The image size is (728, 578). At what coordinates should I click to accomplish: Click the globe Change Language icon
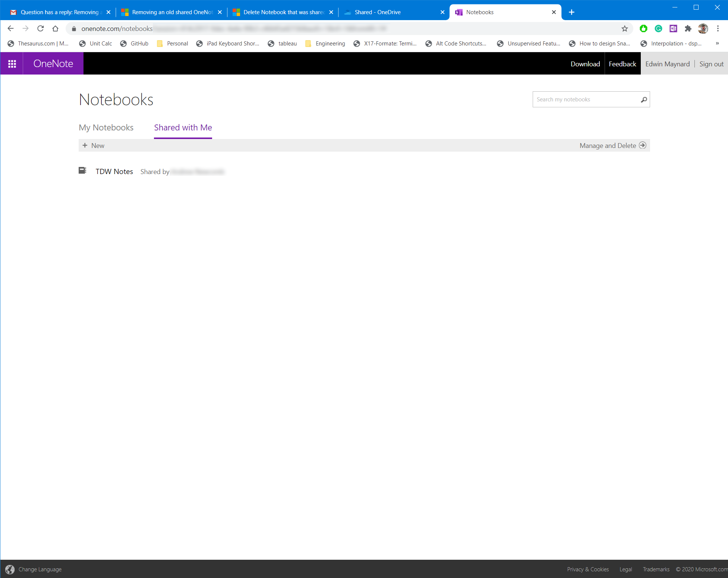coord(10,569)
